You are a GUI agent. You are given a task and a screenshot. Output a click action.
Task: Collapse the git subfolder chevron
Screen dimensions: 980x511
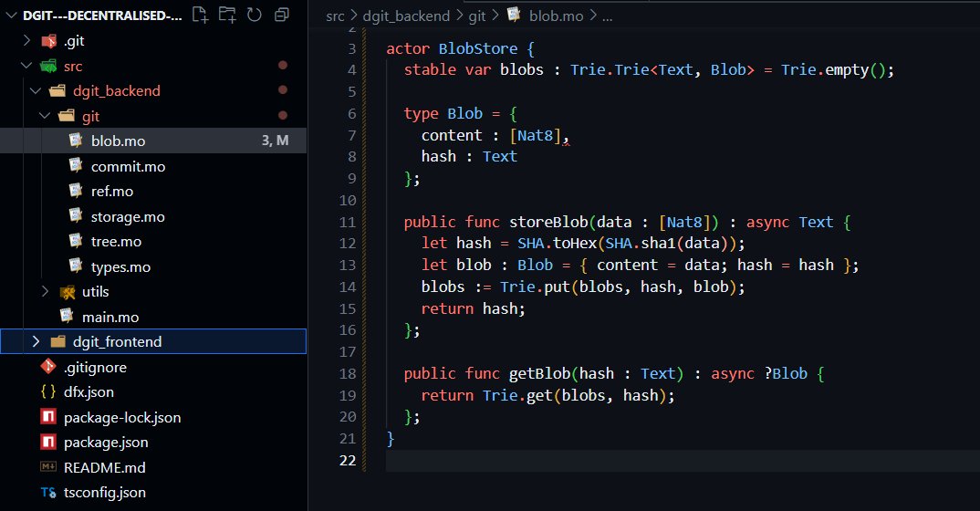[45, 116]
